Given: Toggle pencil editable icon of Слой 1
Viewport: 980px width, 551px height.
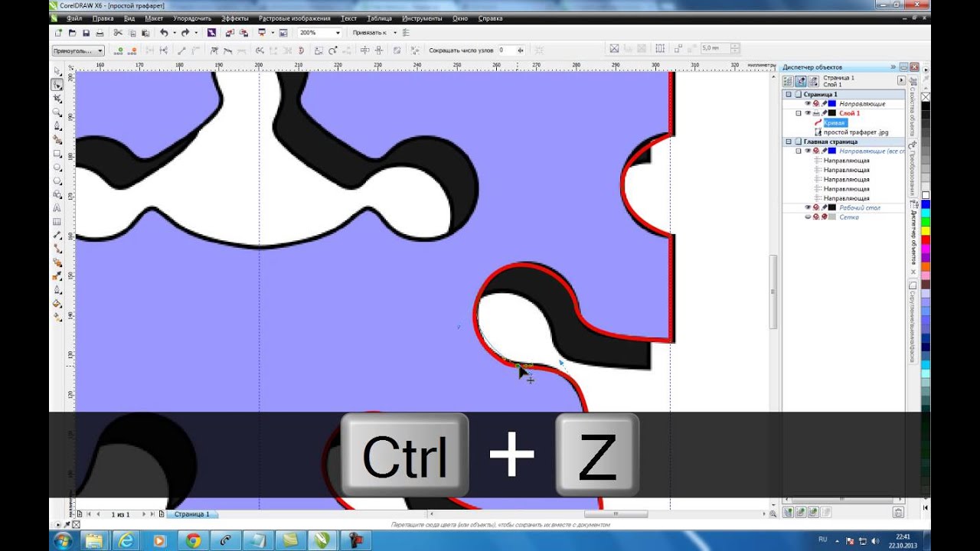Looking at the screenshot, I should click(x=825, y=113).
